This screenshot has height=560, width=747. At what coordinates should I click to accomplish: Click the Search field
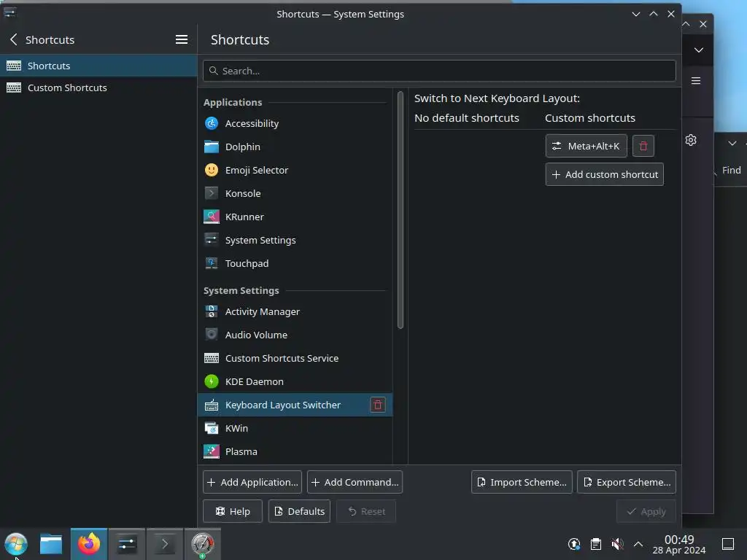pos(438,71)
